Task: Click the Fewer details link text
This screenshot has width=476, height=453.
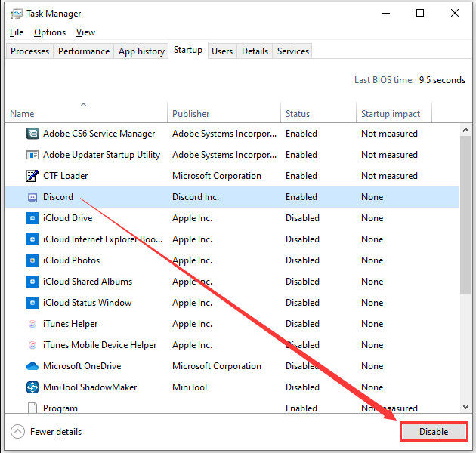Action: (56, 431)
